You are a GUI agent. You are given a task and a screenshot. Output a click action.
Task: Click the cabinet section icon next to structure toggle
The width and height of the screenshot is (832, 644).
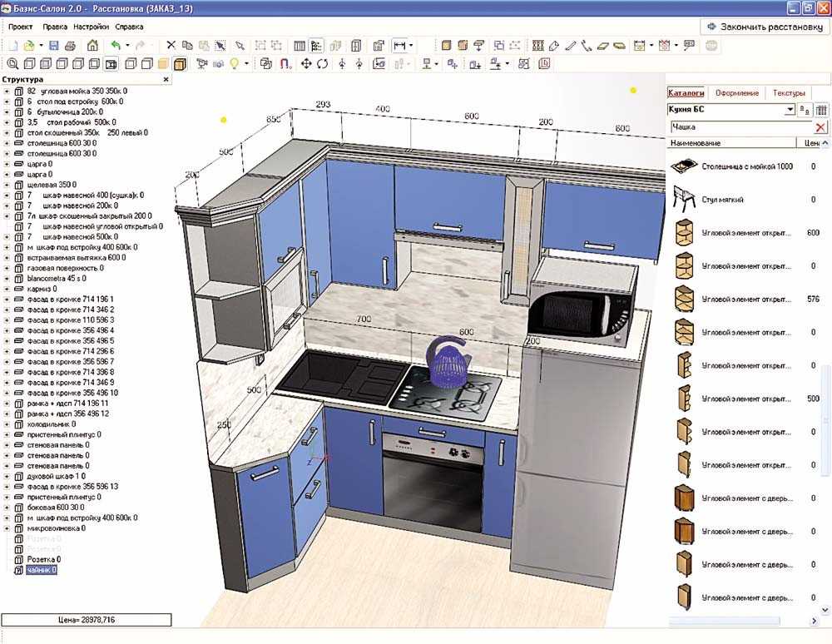click(x=300, y=46)
